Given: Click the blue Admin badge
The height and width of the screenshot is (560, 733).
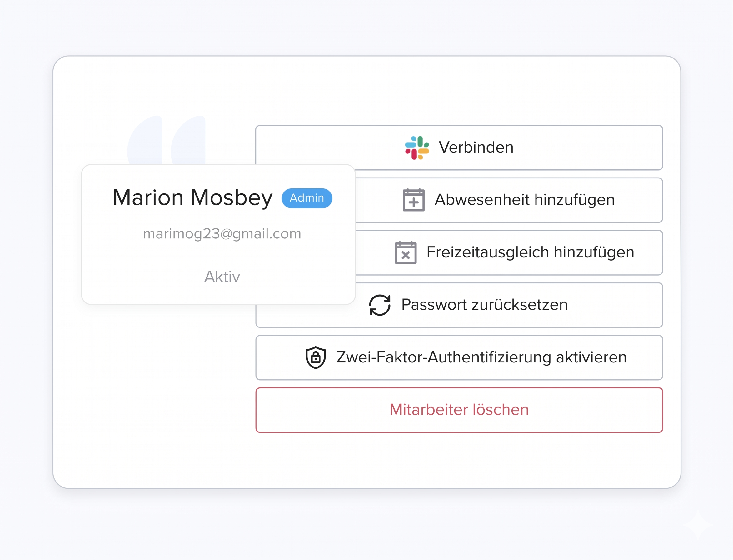Looking at the screenshot, I should [307, 198].
